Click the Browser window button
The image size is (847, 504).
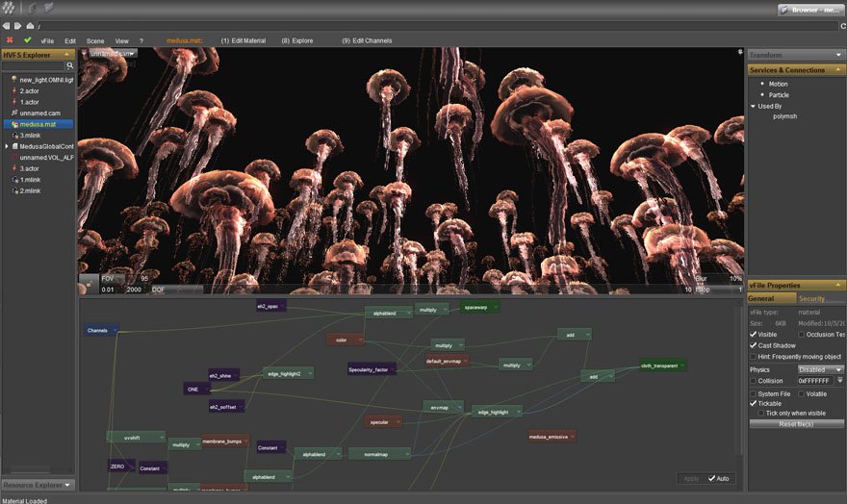click(810, 10)
